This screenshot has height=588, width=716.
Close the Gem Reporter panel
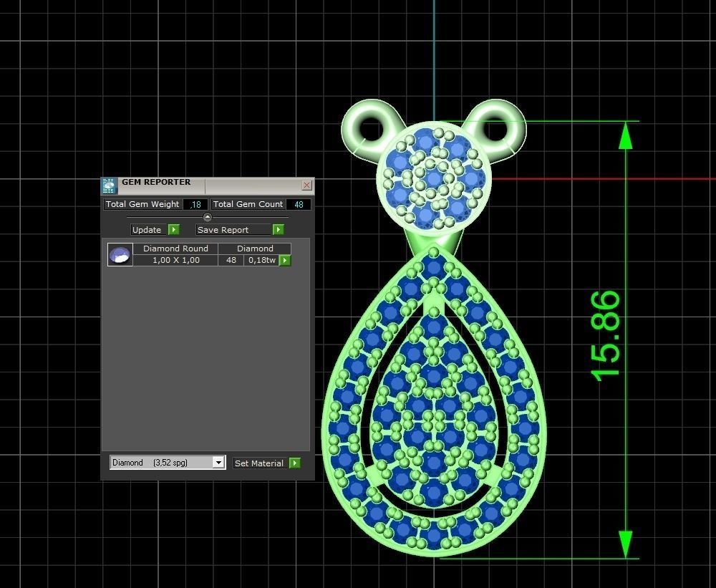(307, 185)
